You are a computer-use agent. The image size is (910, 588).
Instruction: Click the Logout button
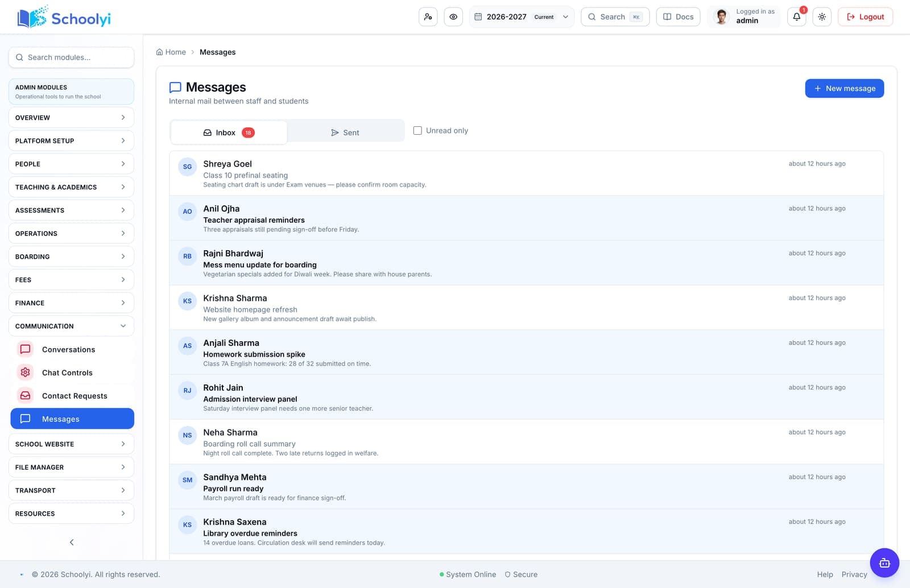tap(865, 16)
